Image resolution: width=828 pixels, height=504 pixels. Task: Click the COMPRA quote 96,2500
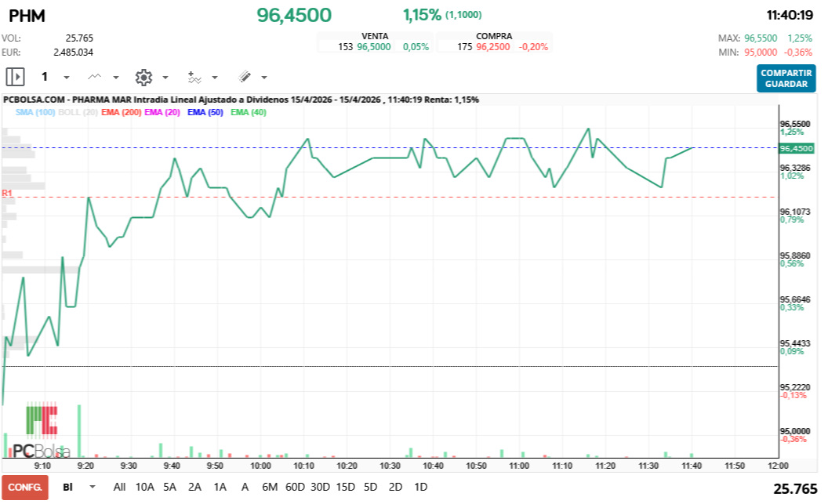[494, 45]
